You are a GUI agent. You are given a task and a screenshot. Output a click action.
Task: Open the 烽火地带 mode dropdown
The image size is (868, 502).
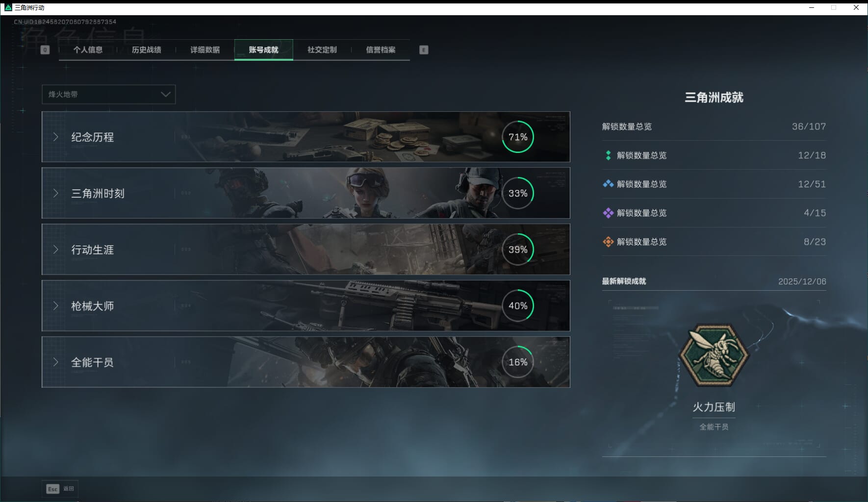[108, 94]
